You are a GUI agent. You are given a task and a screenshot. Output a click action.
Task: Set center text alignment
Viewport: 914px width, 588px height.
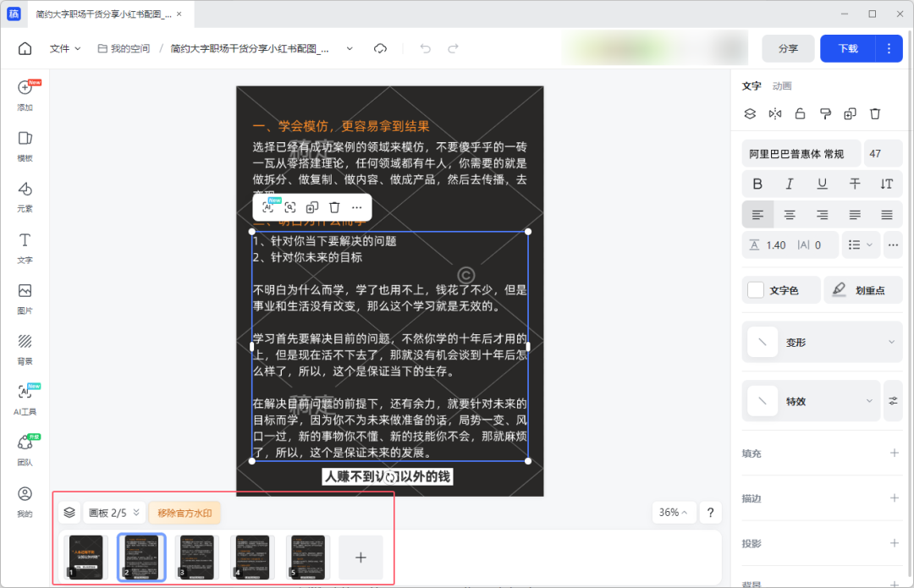pyautogui.click(x=790, y=215)
